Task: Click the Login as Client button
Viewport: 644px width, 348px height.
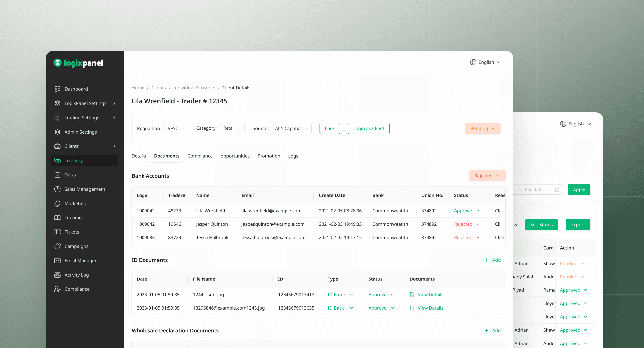Action: [368, 128]
